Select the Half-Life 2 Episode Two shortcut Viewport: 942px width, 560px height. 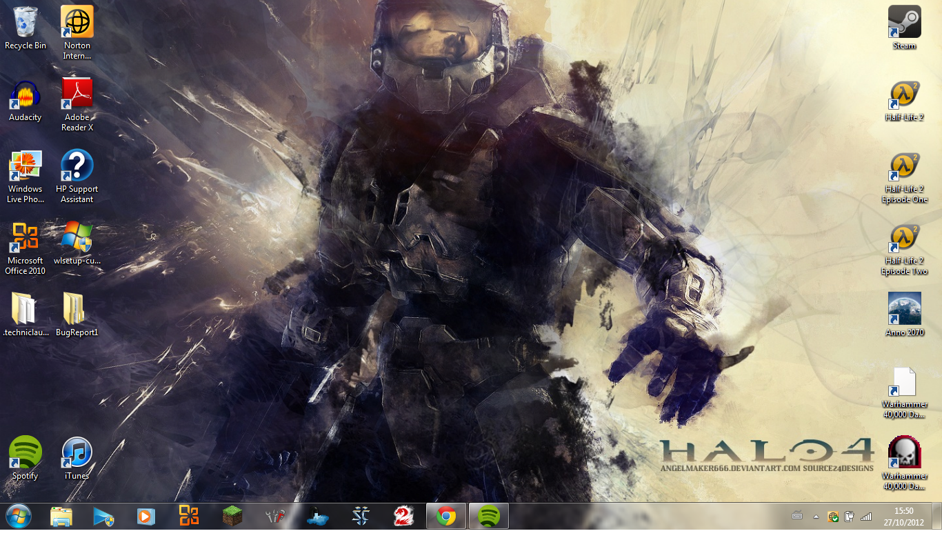coord(904,239)
